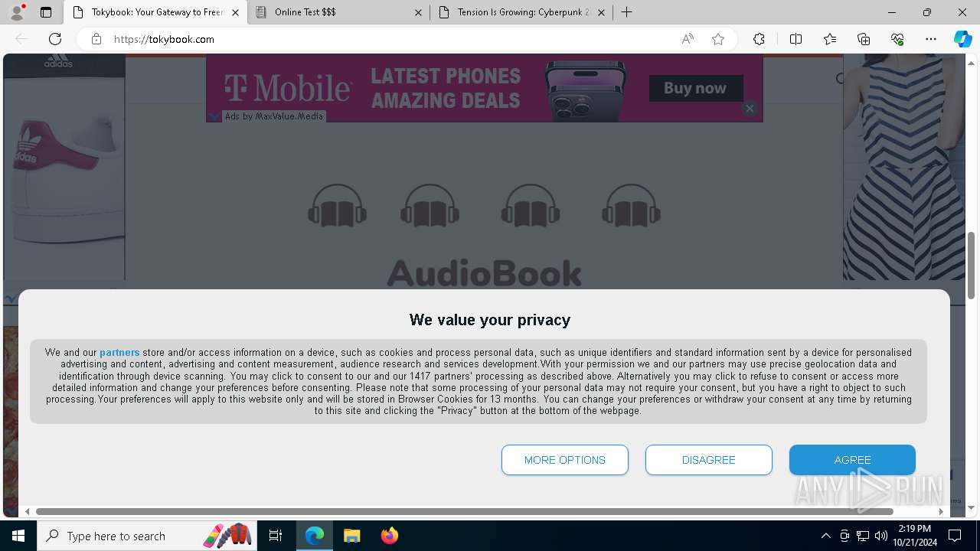This screenshot has height=551, width=980.
Task: Close the Tokybook tab
Action: coord(235,12)
